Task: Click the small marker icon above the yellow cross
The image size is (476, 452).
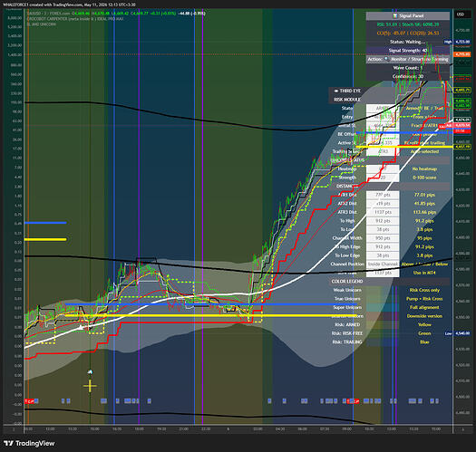Action: (x=90, y=372)
